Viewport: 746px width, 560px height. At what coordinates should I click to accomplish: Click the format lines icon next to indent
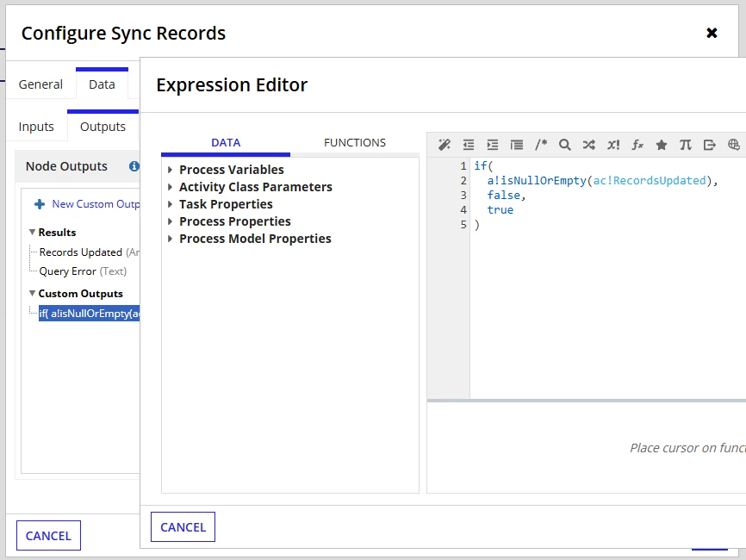pyautogui.click(x=517, y=145)
